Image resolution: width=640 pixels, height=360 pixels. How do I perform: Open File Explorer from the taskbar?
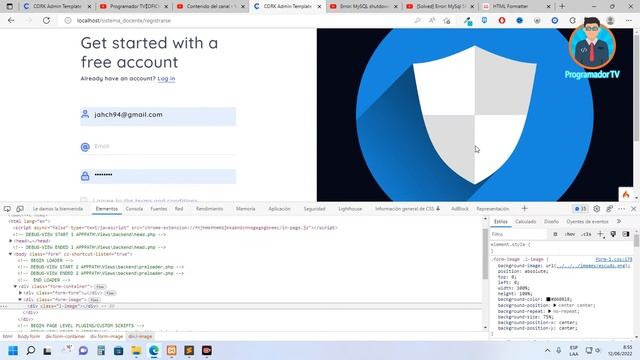pos(136,351)
